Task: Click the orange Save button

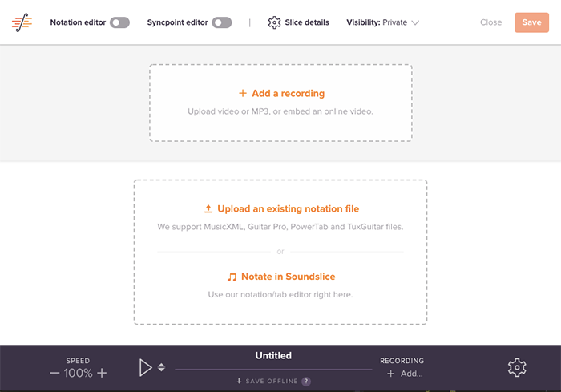Action: 531,22
